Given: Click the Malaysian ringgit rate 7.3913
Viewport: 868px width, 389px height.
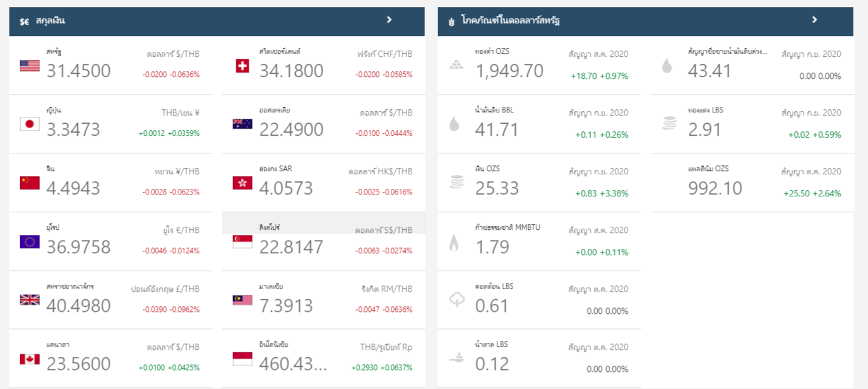Looking at the screenshot, I should pos(286,306).
